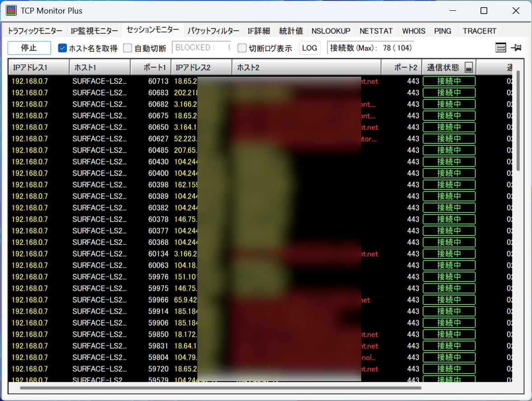Click 接続中 status in port 60713 row
The height and width of the screenshot is (401, 532).
(449, 81)
